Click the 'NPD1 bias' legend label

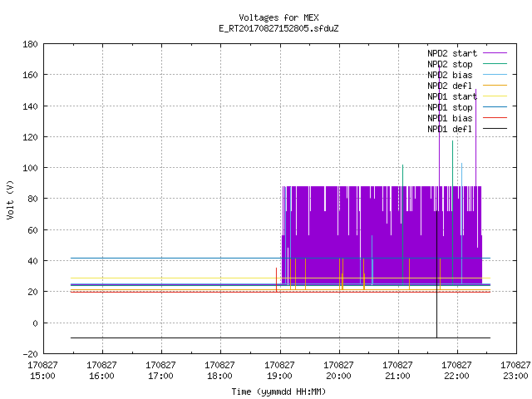(x=450, y=118)
